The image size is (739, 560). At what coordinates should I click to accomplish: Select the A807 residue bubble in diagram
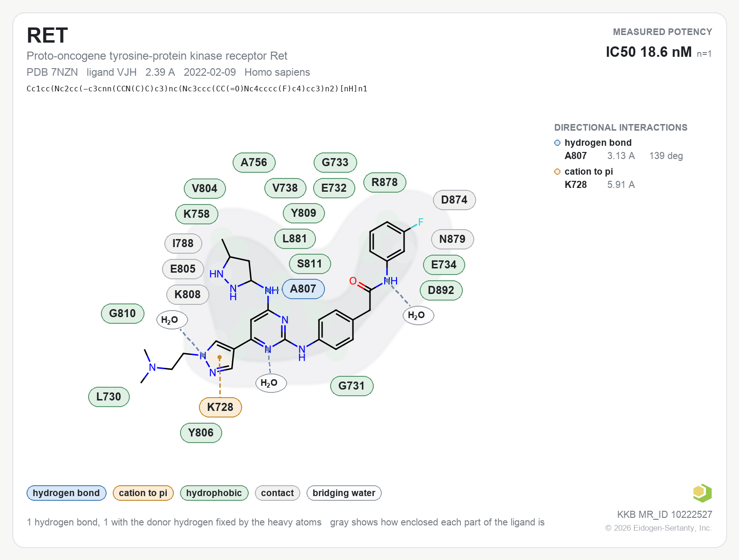pos(303,289)
